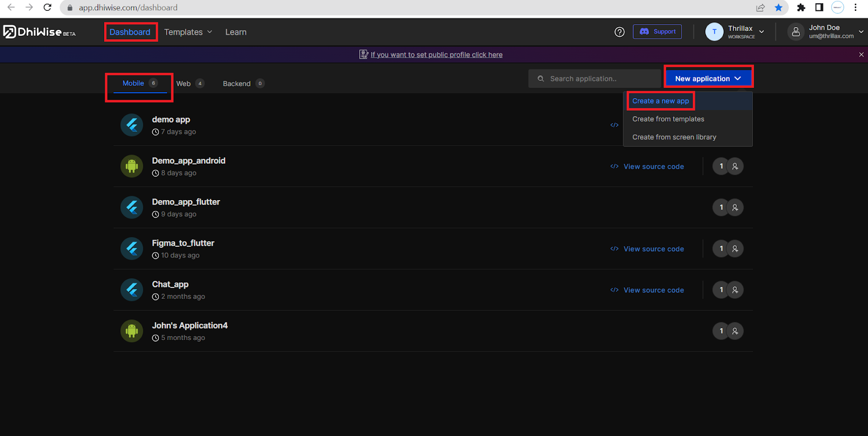Bookmark page with browser star icon
This screenshot has height=436, width=868.
pos(778,8)
